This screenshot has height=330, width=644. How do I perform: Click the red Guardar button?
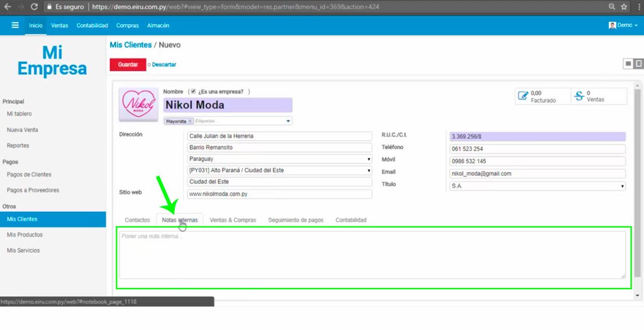click(128, 65)
